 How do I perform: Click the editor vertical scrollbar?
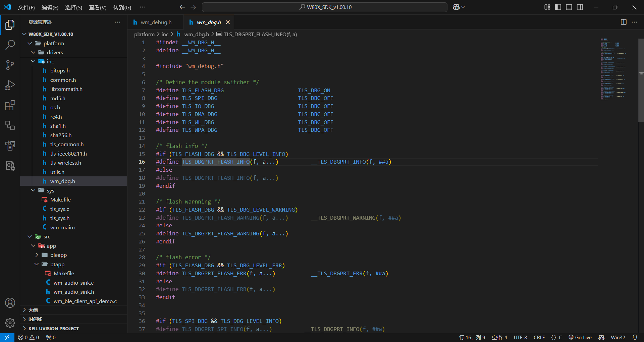pyautogui.click(x=641, y=80)
